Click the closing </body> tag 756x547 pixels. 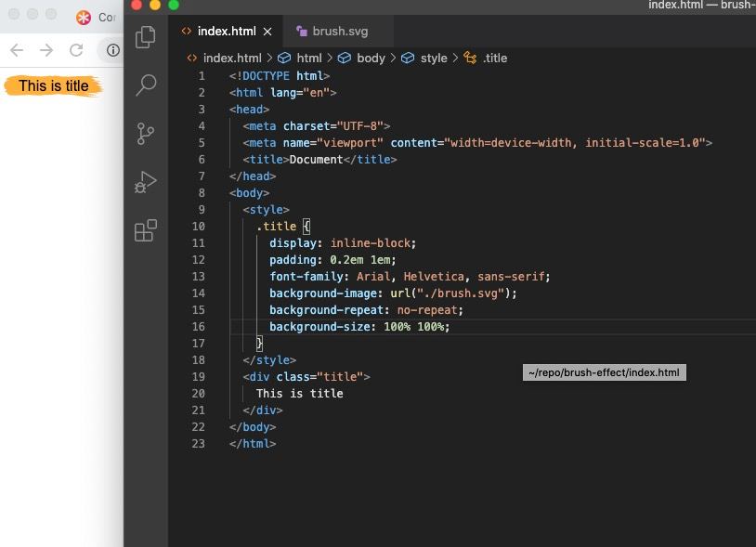[253, 427]
